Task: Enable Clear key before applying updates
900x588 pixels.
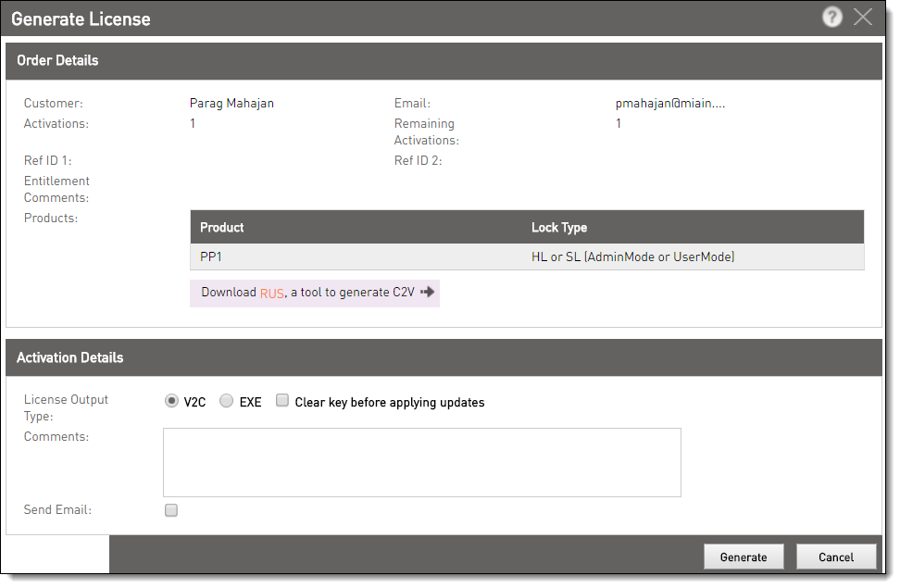Action: coord(281,400)
